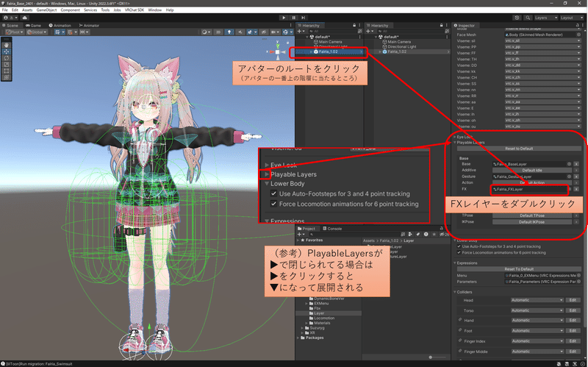
Task: Start Play mode with the Play button
Action: 284,18
